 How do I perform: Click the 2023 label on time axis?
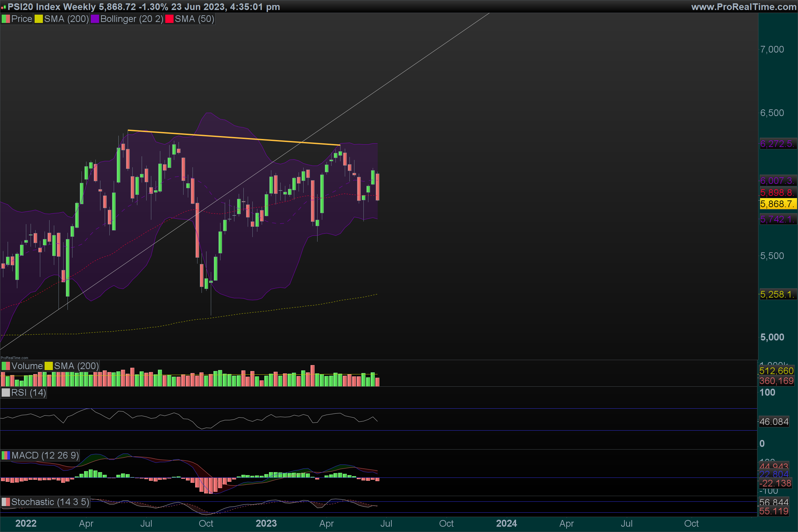(266, 523)
